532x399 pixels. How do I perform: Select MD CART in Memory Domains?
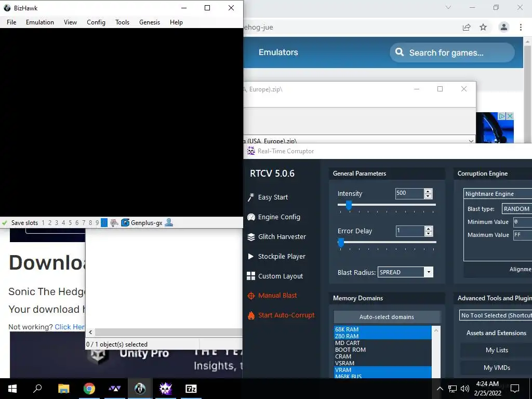click(x=382, y=343)
